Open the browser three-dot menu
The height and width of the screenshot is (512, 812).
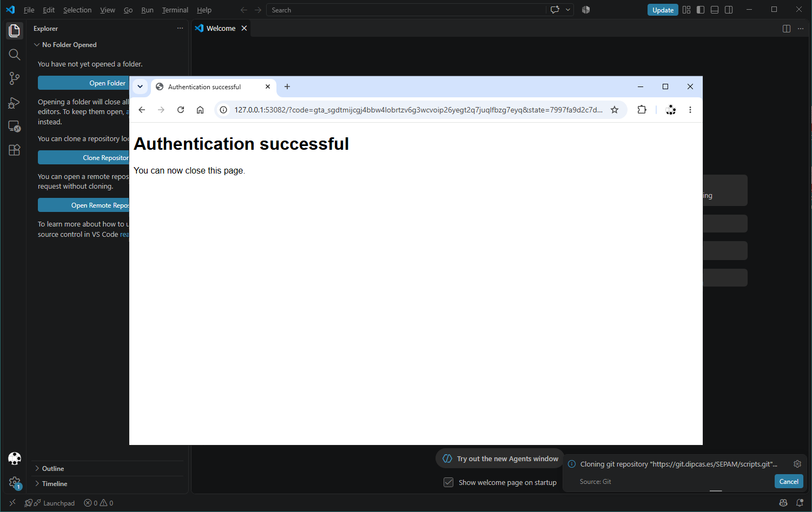pyautogui.click(x=690, y=110)
